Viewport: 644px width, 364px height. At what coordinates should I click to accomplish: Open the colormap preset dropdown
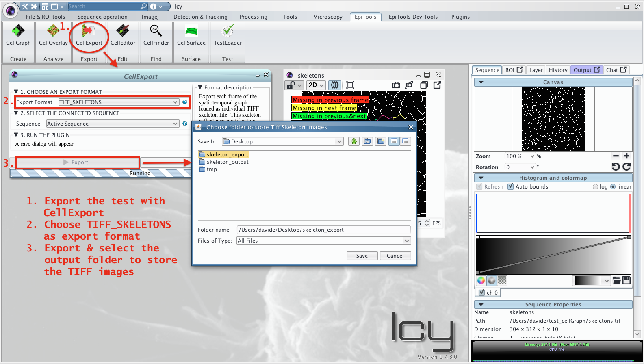tap(591, 280)
